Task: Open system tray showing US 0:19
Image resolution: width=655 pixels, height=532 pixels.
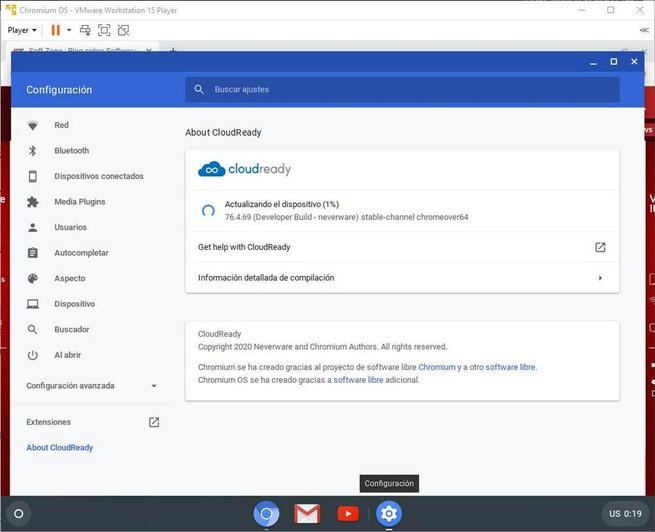Action: tap(625, 514)
